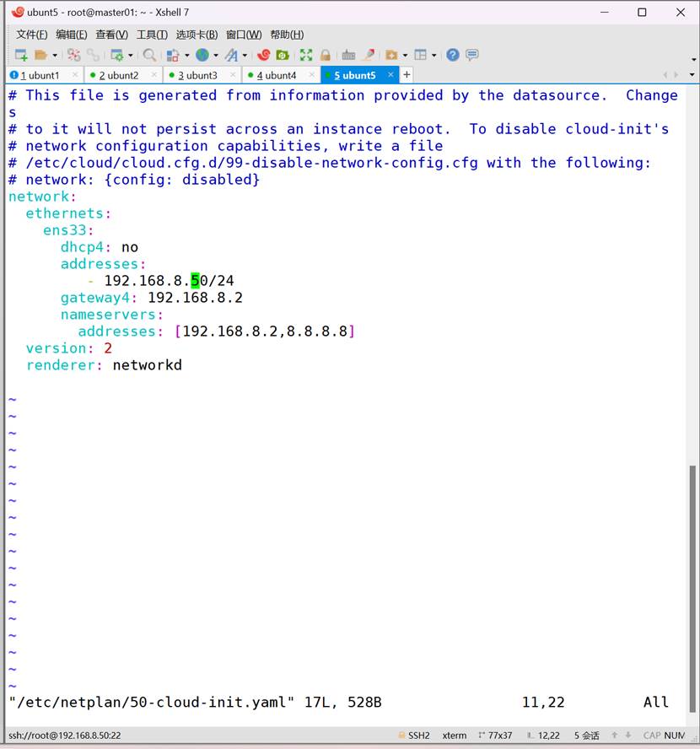Click the terminal vertical scrollbar thumb
The height and width of the screenshot is (749, 700).
click(692, 589)
